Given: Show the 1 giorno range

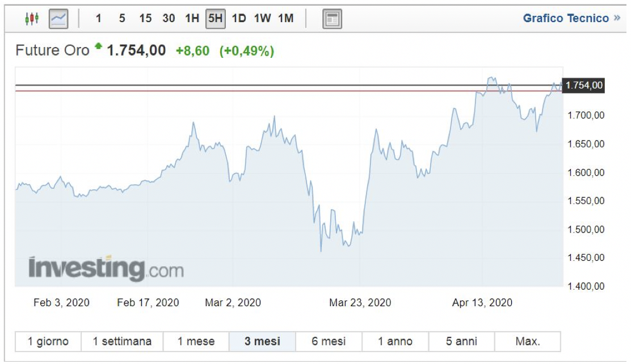Looking at the screenshot, I should point(48,341).
